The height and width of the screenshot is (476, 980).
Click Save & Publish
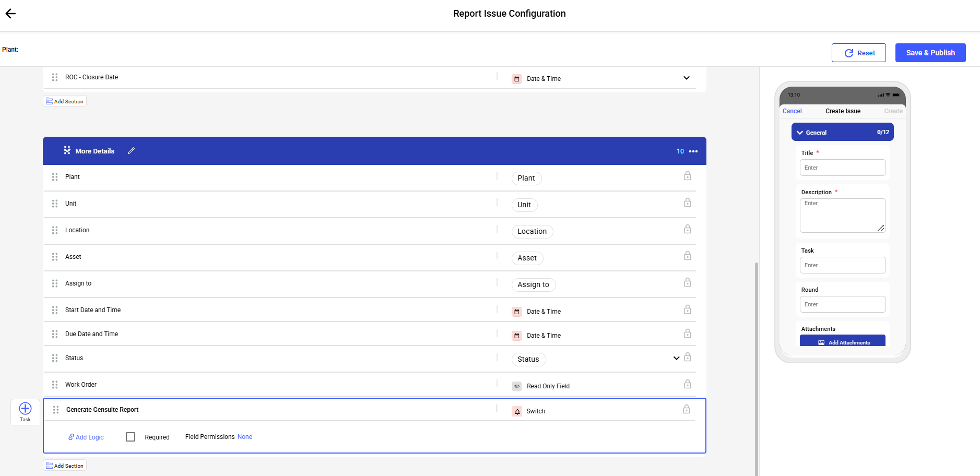[x=930, y=53]
